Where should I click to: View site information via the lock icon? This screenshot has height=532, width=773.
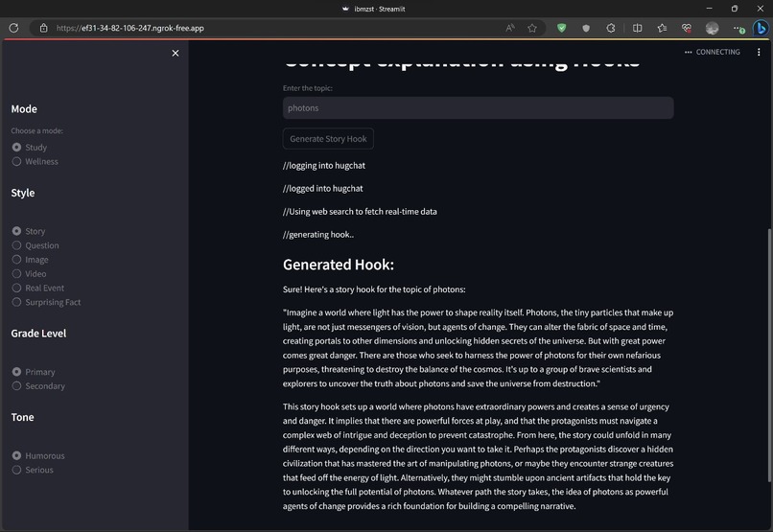click(x=43, y=28)
